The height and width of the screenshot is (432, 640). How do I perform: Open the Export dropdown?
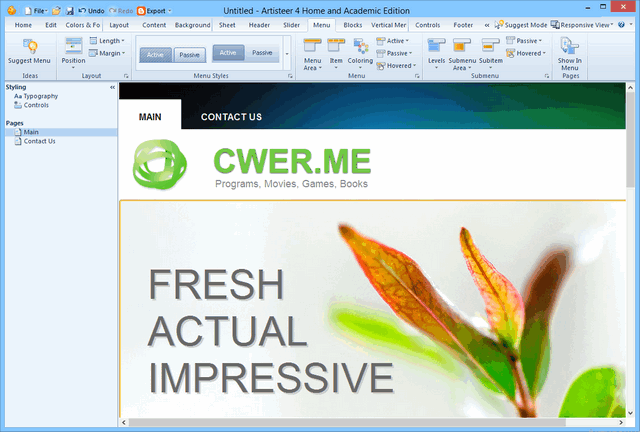[x=155, y=11]
